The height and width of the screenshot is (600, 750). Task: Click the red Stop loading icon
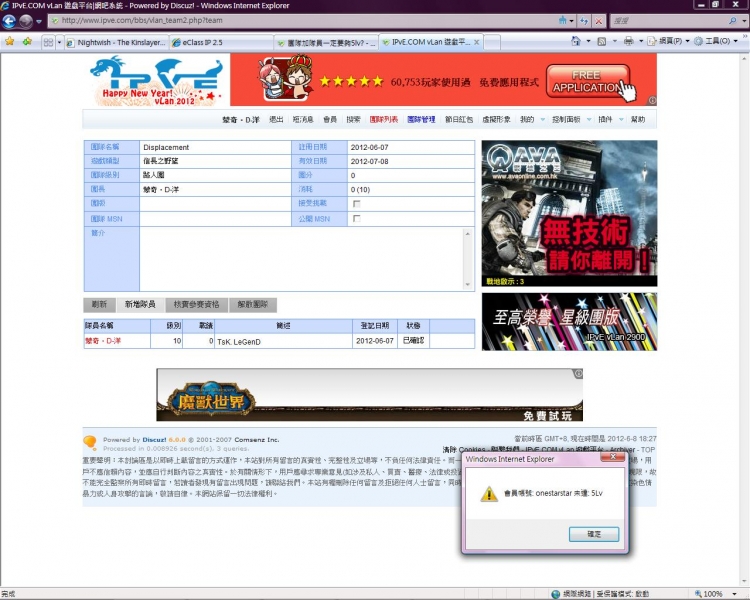click(x=599, y=21)
